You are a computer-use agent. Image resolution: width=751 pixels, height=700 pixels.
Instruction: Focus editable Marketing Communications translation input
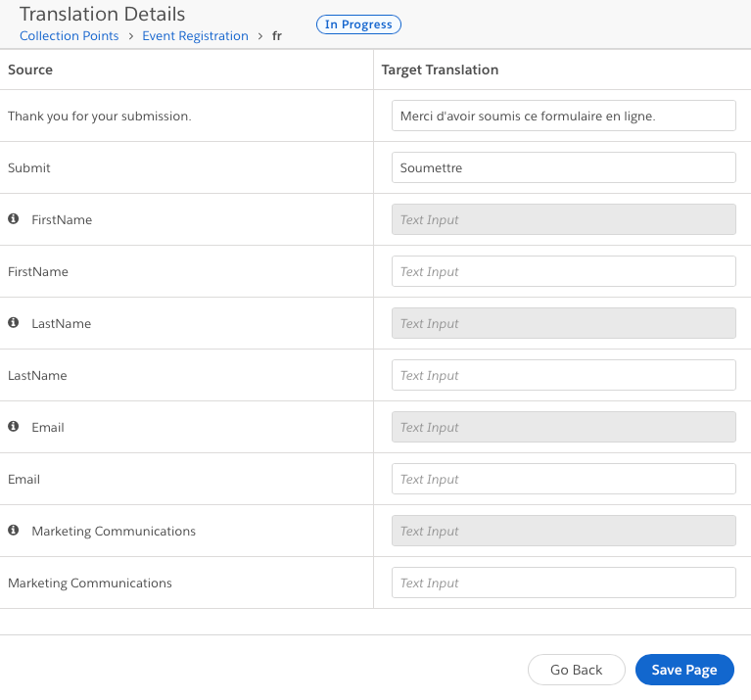click(x=563, y=583)
